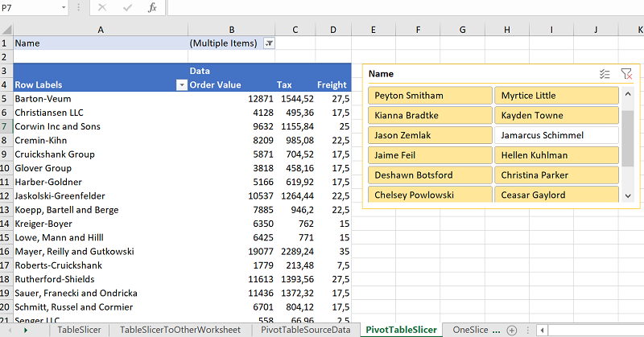This screenshot has height=337, width=644.
Task: Click into the formula bar
Action: tap(406, 7)
